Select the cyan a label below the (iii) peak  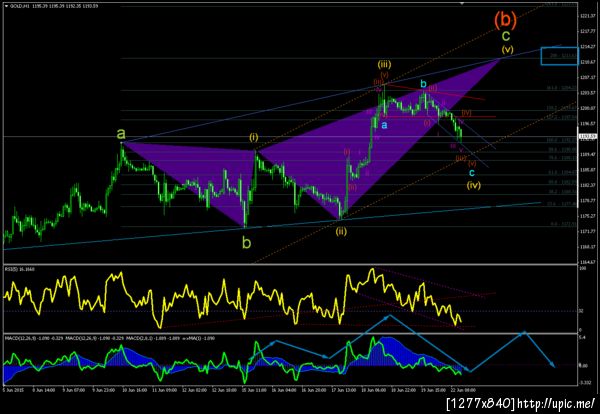(384, 125)
